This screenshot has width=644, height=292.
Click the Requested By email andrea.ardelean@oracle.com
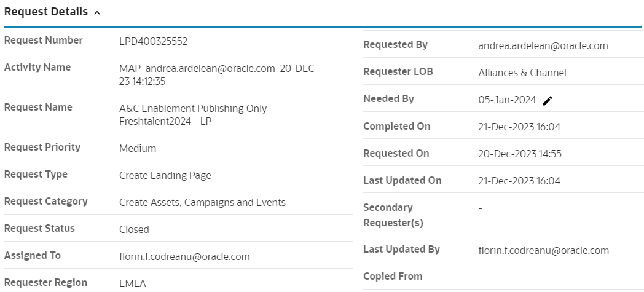coord(543,45)
